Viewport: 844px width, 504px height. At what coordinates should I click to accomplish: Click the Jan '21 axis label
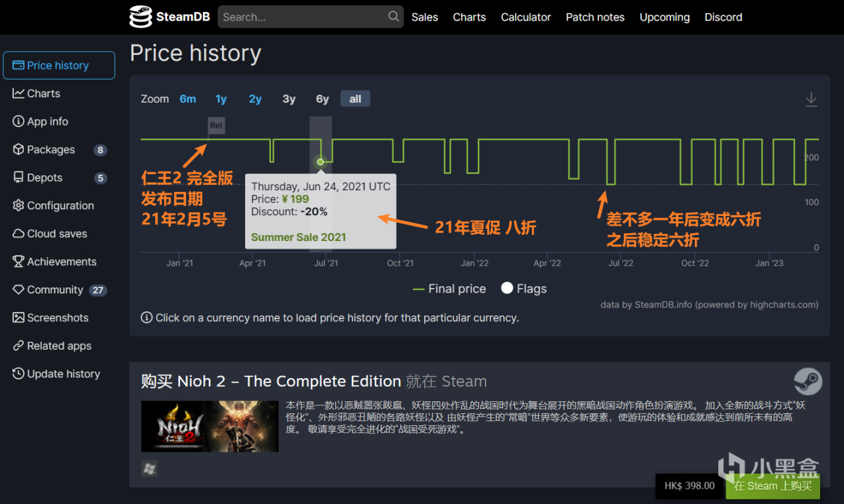180,263
